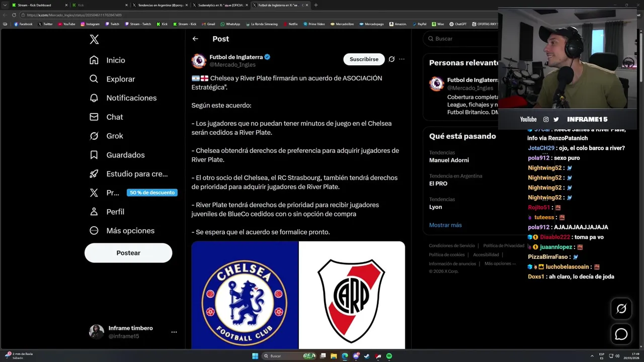Focus the Buscar search field on X
This screenshot has height=362, width=644.
point(460,39)
